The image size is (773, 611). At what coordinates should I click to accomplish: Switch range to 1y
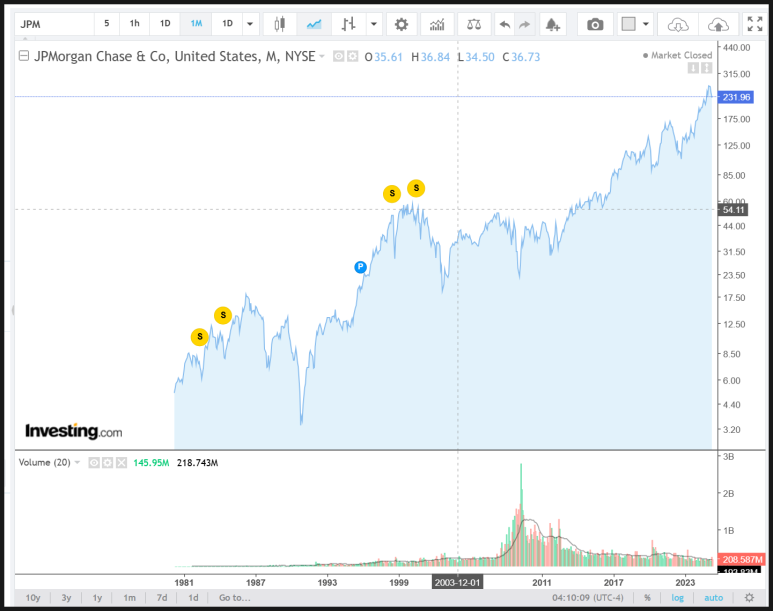tap(97, 598)
